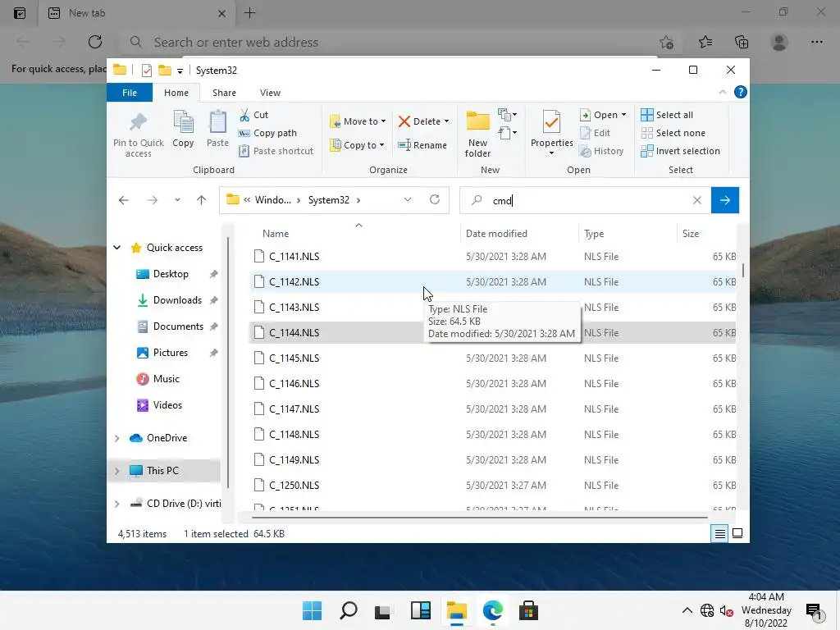
Task: Click Edge refresh button behind Explorer
Action: click(95, 42)
